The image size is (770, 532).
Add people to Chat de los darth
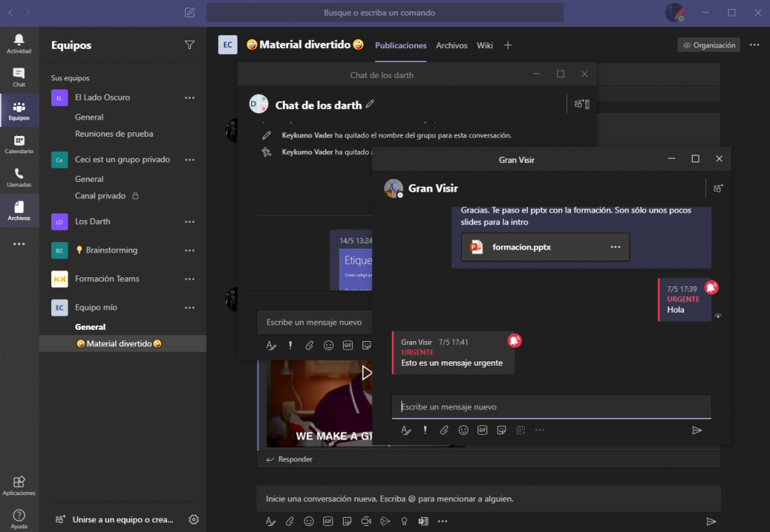tap(577, 104)
